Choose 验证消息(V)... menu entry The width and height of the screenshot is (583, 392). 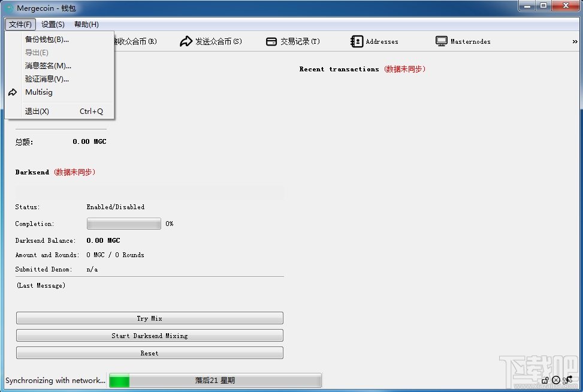pyautogui.click(x=59, y=79)
